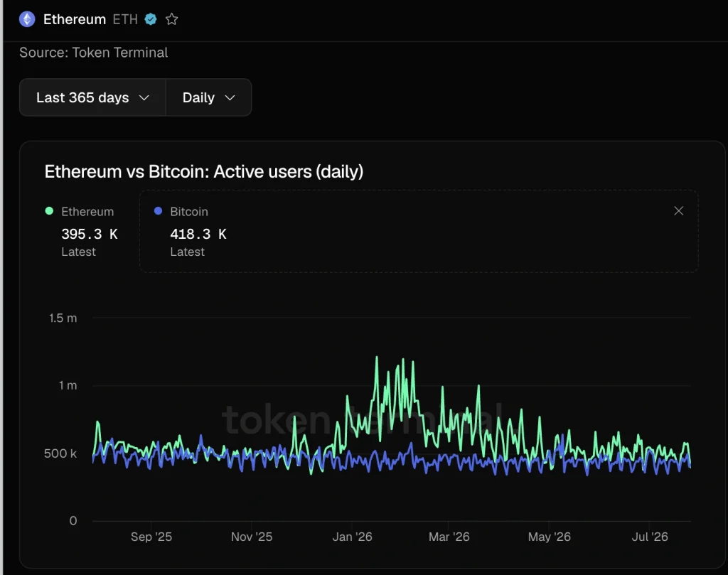Click the Latest label under Ethereum value

point(78,252)
